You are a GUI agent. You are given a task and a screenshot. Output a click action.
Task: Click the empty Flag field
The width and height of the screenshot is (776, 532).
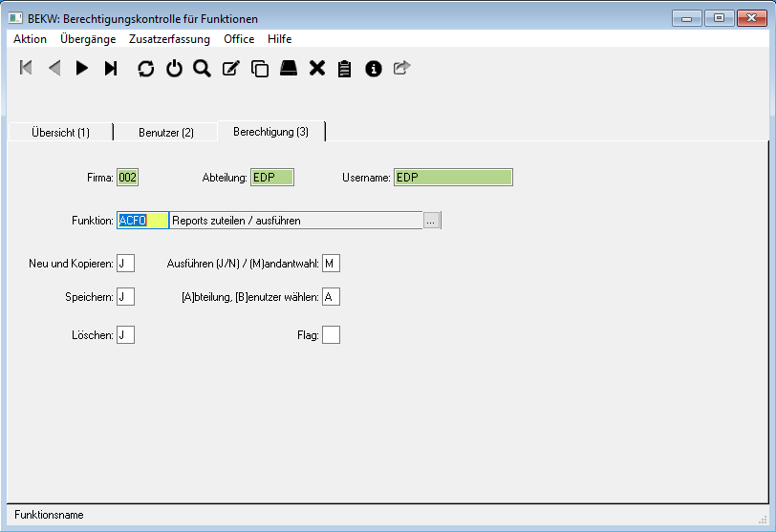point(331,335)
